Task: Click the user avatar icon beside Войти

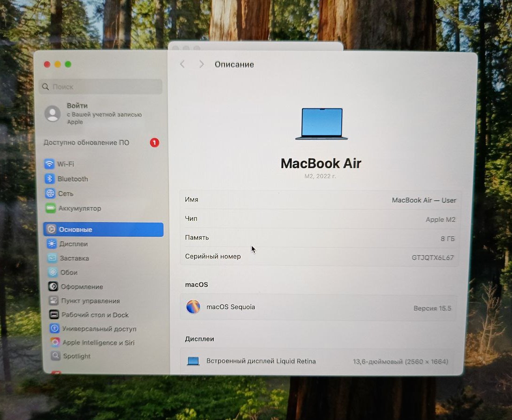Action: [x=53, y=113]
